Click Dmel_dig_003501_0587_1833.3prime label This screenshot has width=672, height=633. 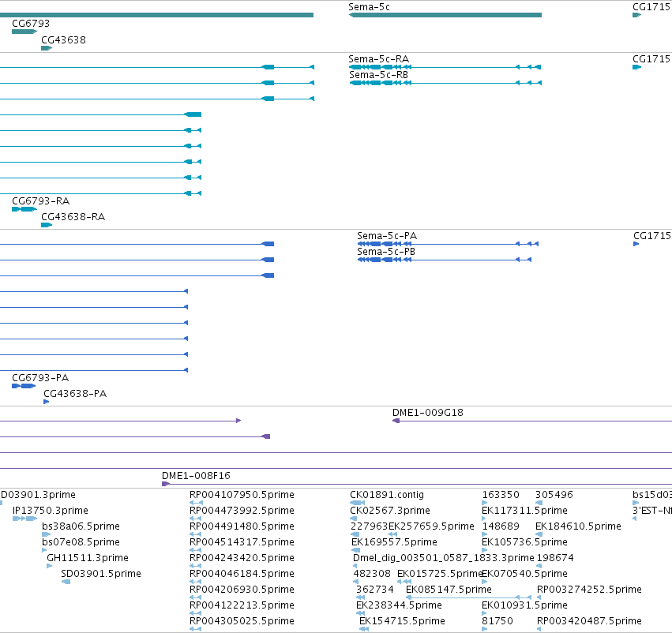[444, 557]
